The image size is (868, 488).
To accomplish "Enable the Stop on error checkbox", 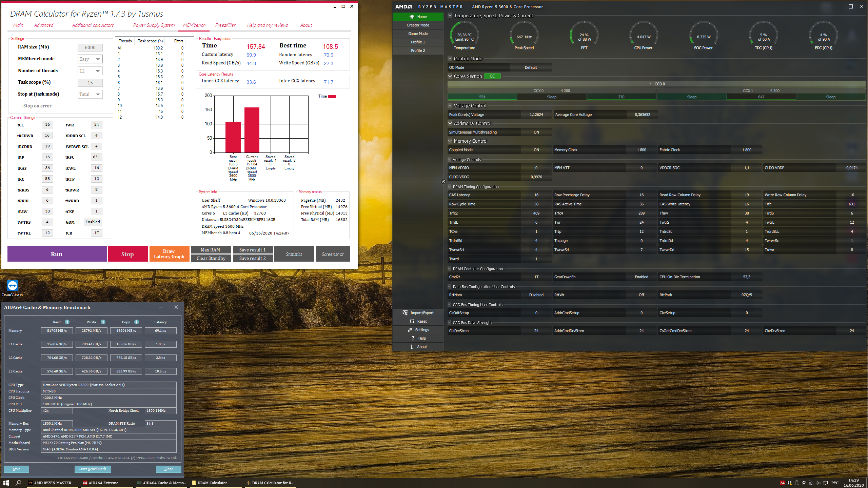I will tap(19, 106).
